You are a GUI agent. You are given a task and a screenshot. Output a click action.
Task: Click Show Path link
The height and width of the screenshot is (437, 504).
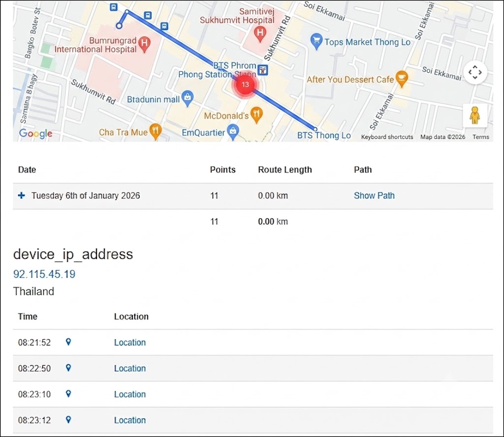tap(374, 196)
